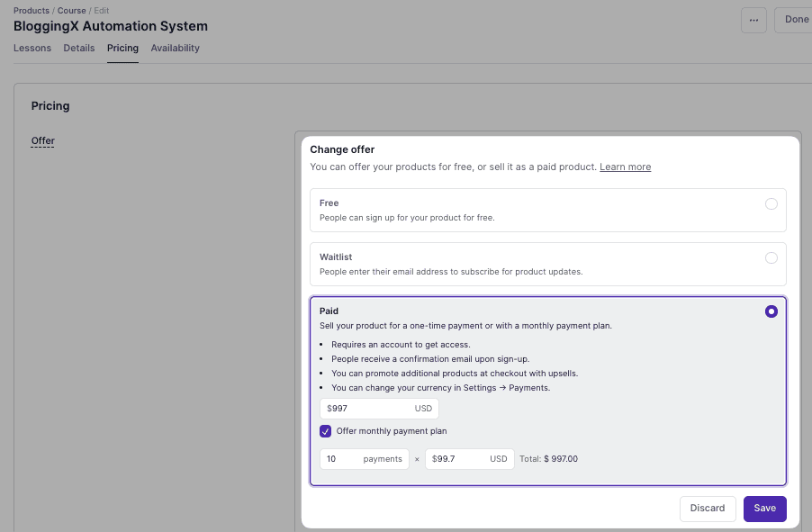Click the change currency in Settings bullet

click(441, 388)
